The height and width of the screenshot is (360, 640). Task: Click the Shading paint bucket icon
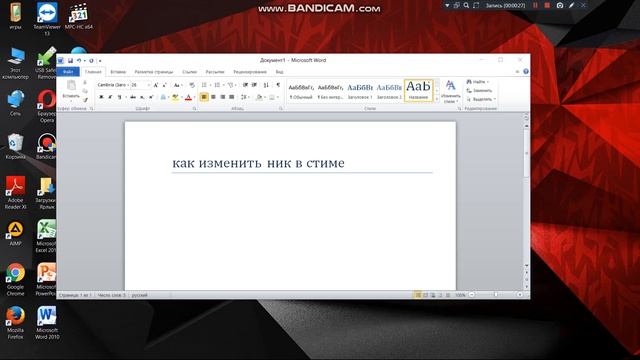coord(259,97)
